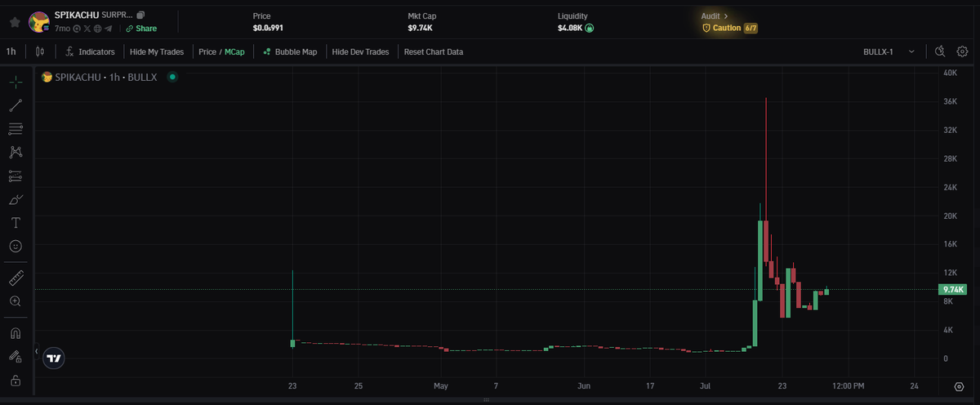
Task: Star SPIKACHU as a favorite token
Action: 14,22
